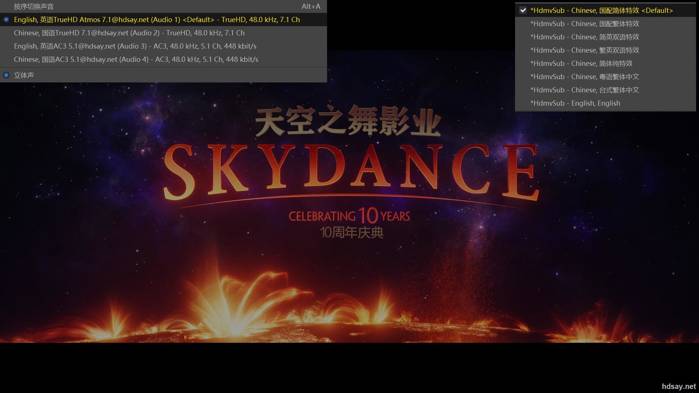Image resolution: width=699 pixels, height=393 pixels.
Task: Choose HdmvSub Chinese '台式繁体中文' subtitle
Action: click(x=605, y=90)
